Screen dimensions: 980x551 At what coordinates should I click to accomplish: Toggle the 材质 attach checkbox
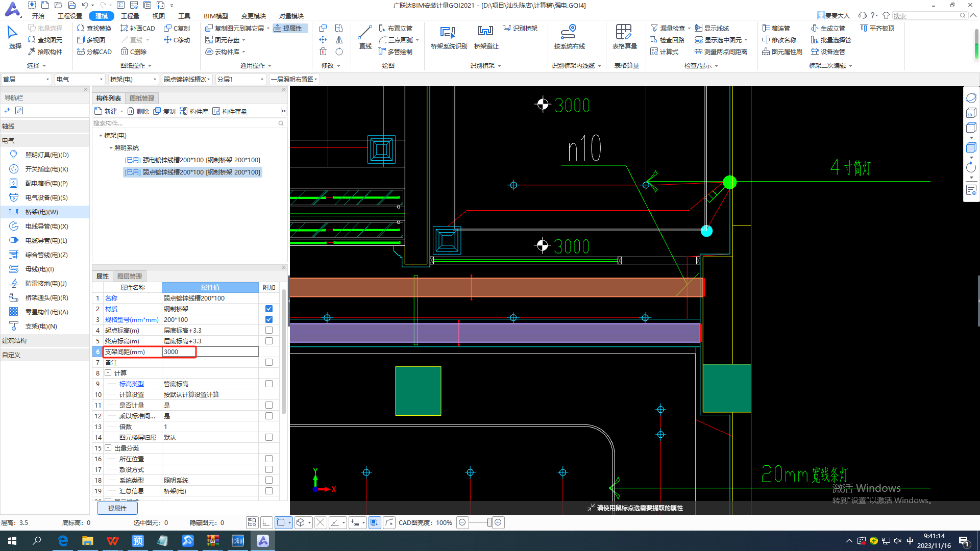tap(269, 309)
